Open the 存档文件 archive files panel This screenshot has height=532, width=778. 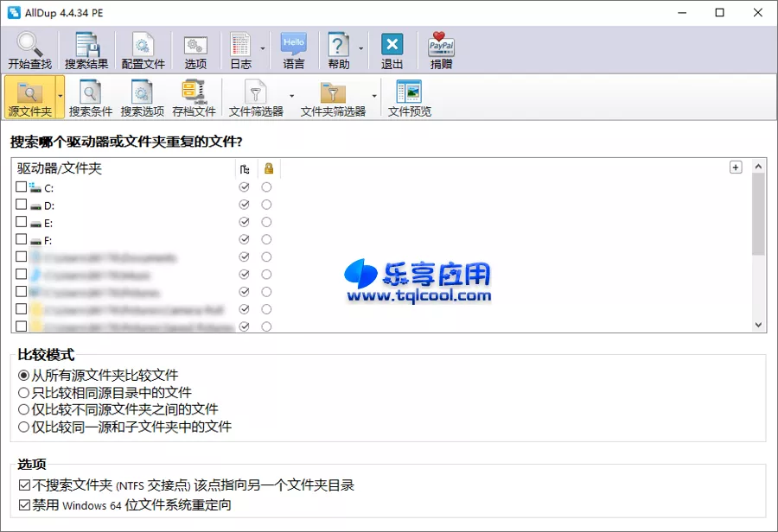(x=194, y=95)
